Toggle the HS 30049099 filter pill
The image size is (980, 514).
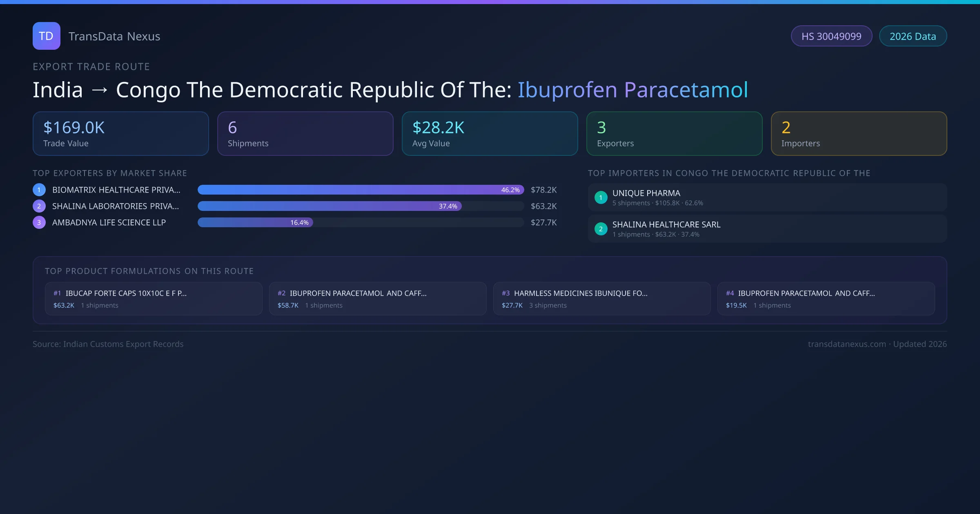point(831,36)
